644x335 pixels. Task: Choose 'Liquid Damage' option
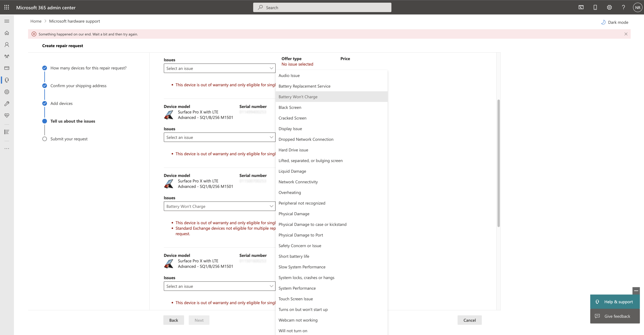coord(332,171)
